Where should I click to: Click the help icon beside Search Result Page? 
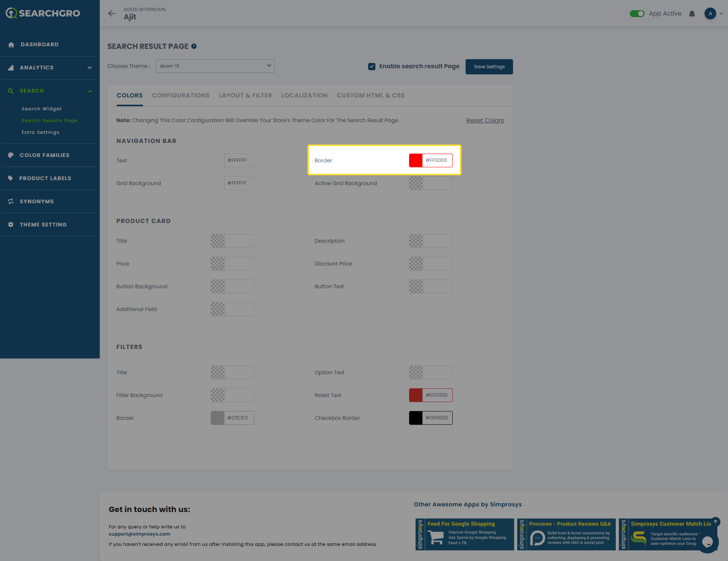pos(194,46)
